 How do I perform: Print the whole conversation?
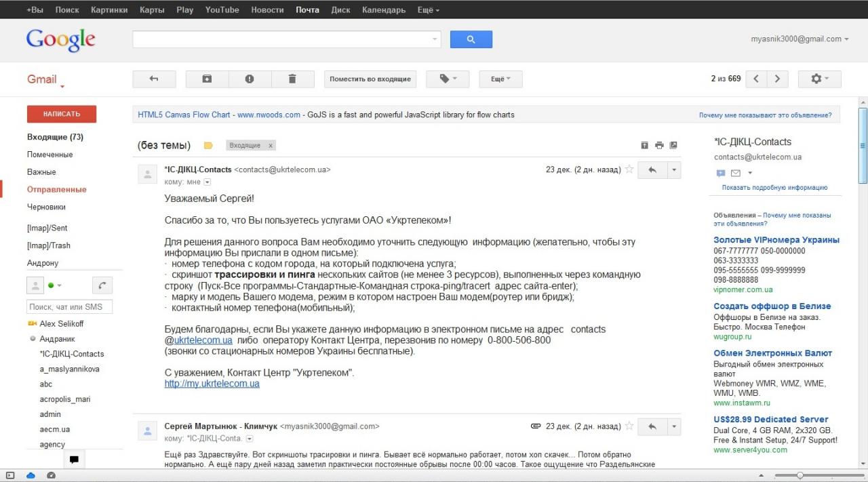(x=659, y=145)
